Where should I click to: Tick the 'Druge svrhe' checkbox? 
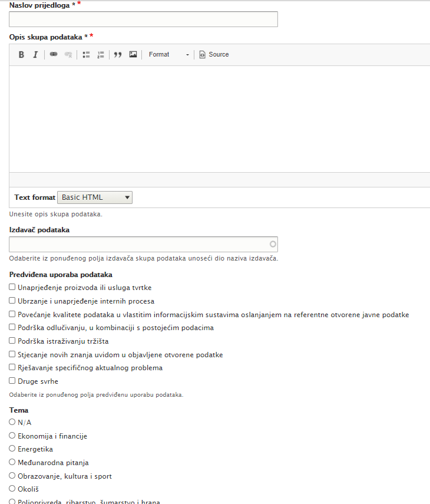[x=12, y=381]
